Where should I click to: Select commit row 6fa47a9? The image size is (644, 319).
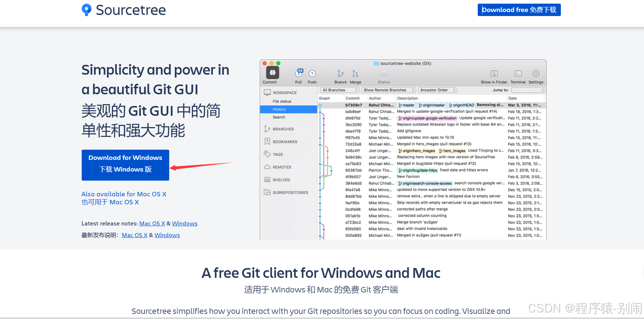tap(432, 190)
